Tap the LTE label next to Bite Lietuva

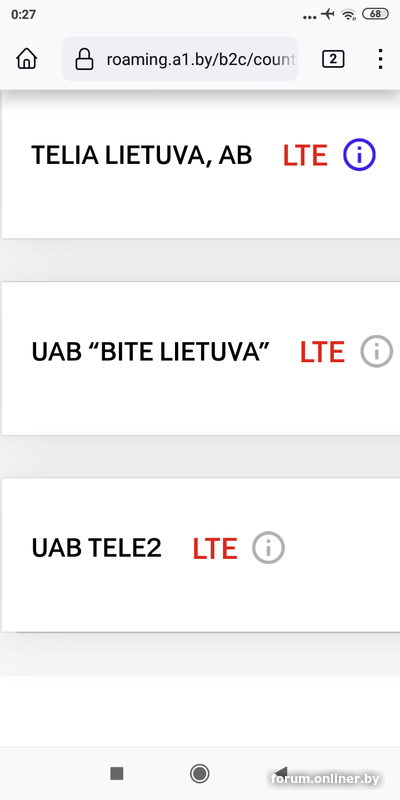click(322, 352)
